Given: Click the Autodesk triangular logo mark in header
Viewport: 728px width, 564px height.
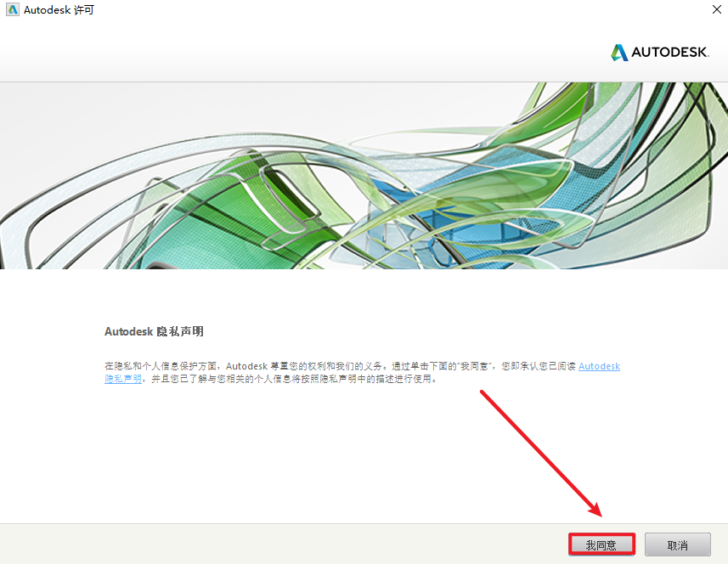Looking at the screenshot, I should pos(619,53).
